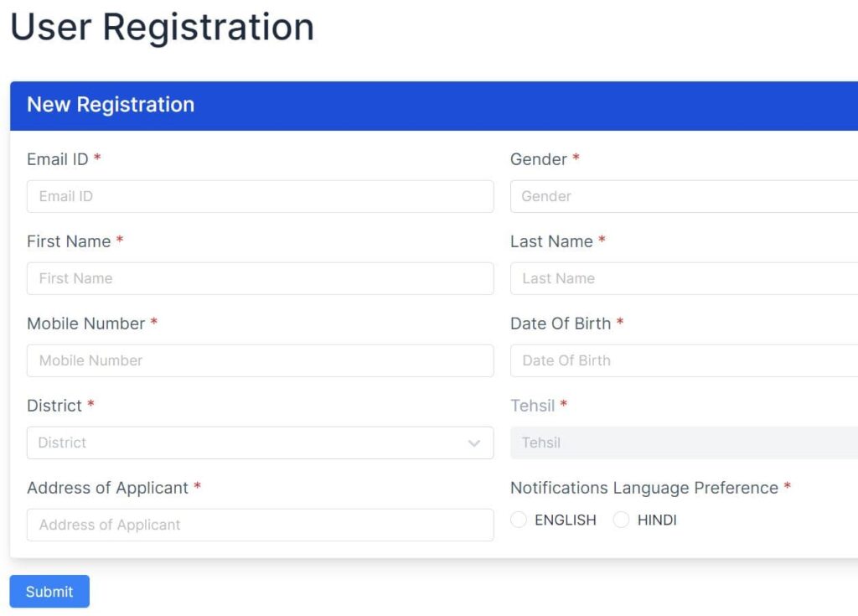
Task: Click the Notifications Language Preference label
Action: (x=643, y=488)
